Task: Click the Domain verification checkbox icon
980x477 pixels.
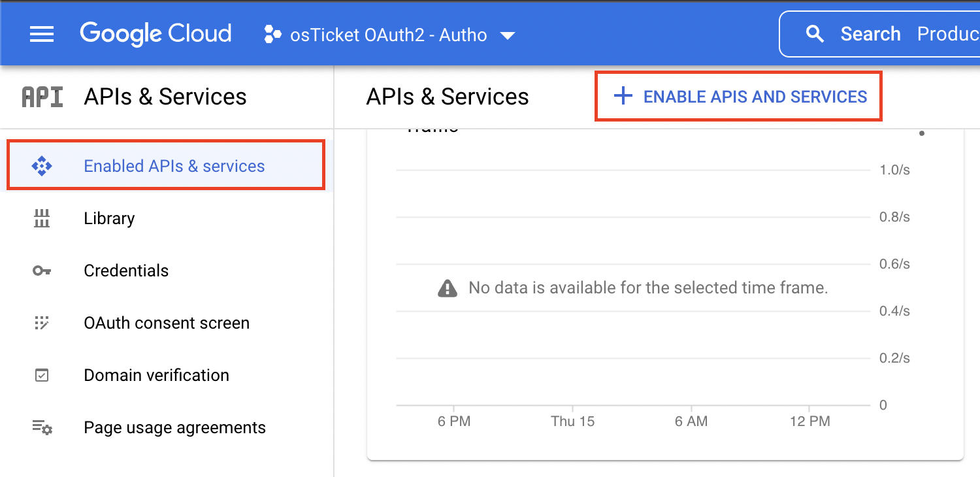Action: pyautogui.click(x=42, y=375)
